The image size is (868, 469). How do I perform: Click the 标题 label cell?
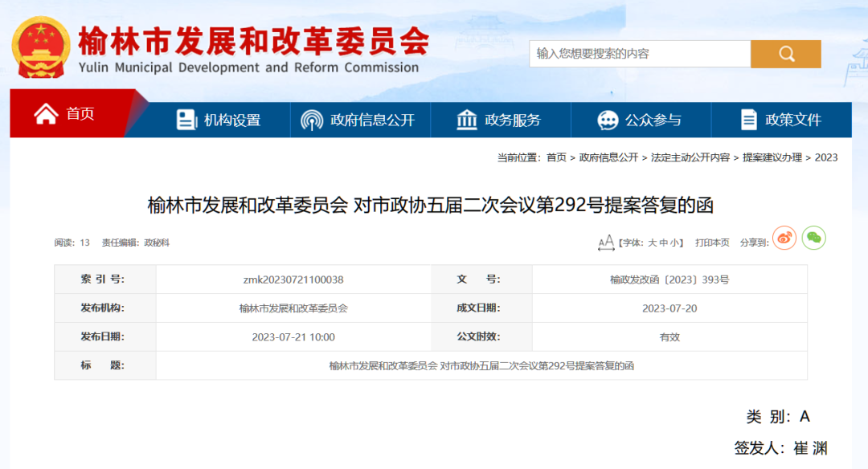point(104,365)
